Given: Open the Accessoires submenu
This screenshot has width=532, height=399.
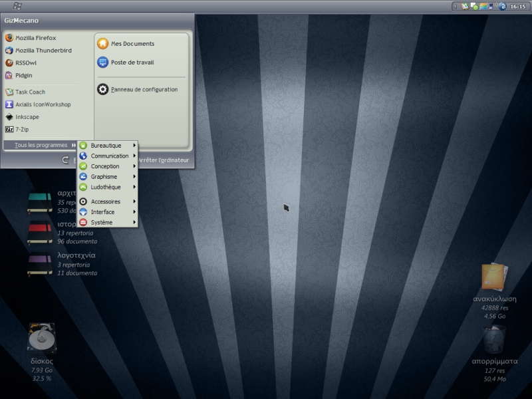Looking at the screenshot, I should [108, 201].
